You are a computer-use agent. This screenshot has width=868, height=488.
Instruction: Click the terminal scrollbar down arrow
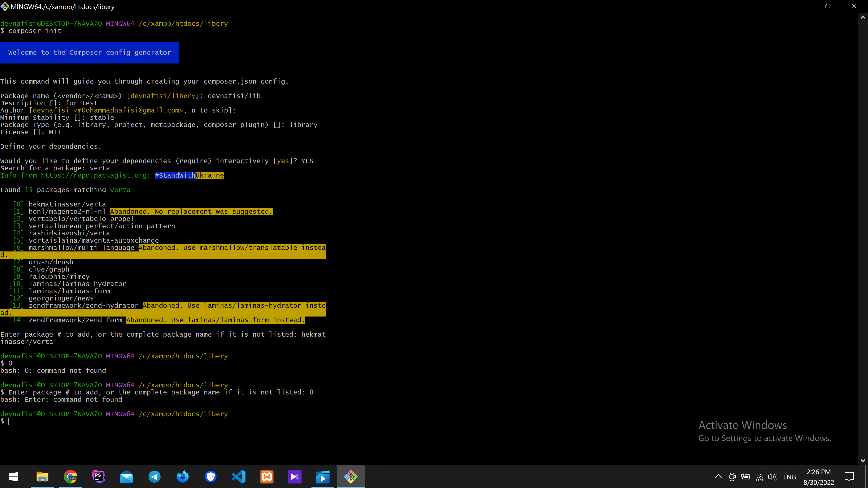coord(863,460)
